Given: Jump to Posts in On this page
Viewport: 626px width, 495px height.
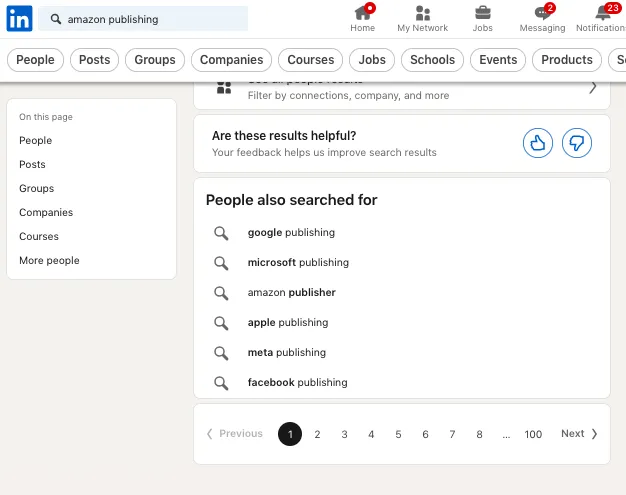Looking at the screenshot, I should [32, 164].
